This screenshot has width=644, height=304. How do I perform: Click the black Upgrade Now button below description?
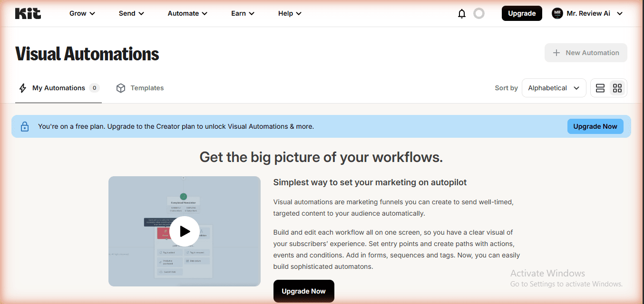[x=303, y=291]
